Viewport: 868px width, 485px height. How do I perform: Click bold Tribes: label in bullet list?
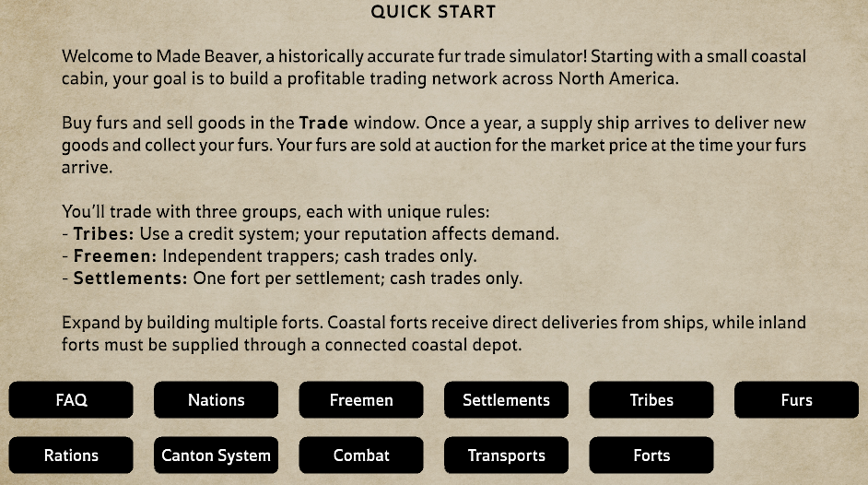[103, 233]
